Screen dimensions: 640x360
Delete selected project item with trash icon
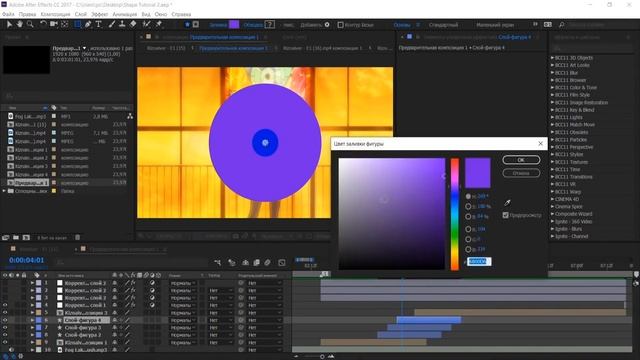pos(78,237)
